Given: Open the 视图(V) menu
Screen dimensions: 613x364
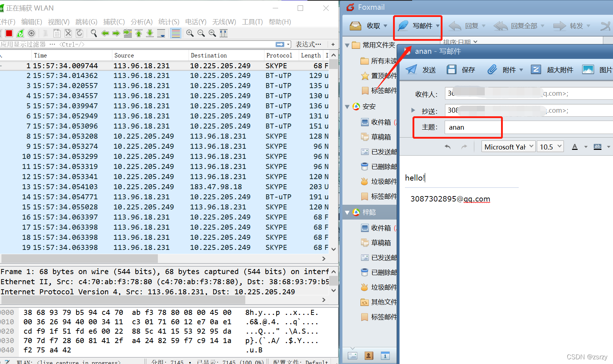Looking at the screenshot, I should click(59, 22).
